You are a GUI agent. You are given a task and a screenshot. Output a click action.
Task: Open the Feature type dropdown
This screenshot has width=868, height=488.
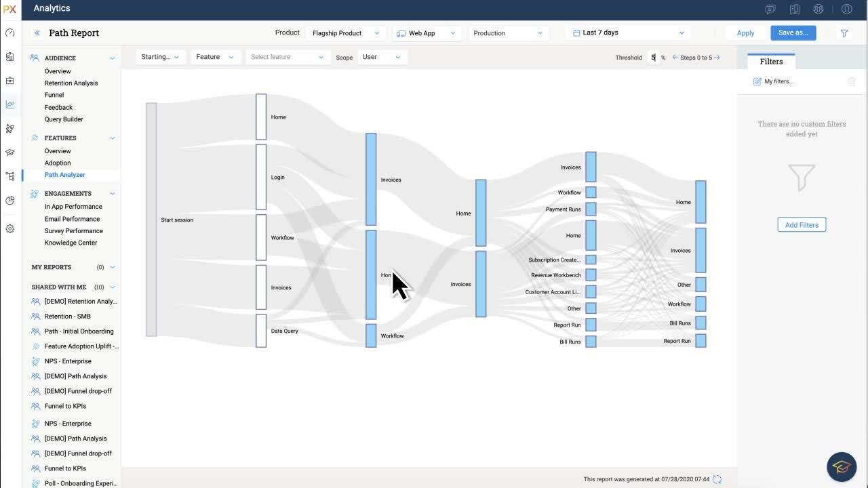(215, 57)
